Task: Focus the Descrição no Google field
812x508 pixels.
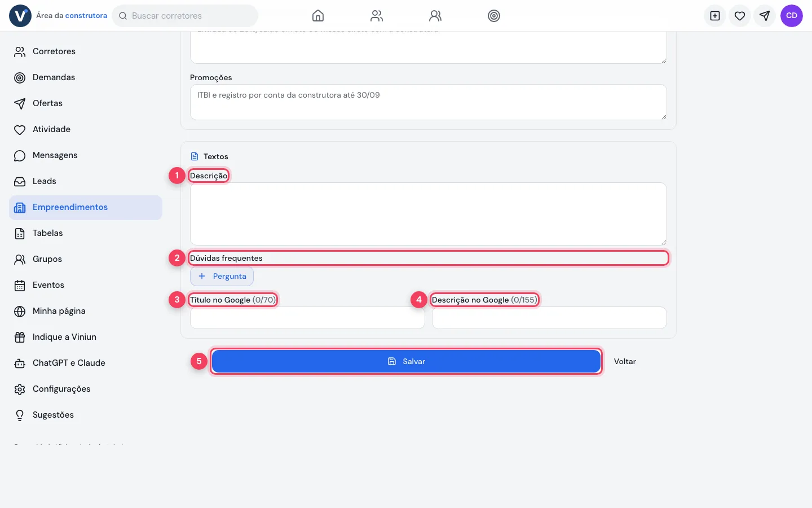Action: click(549, 318)
